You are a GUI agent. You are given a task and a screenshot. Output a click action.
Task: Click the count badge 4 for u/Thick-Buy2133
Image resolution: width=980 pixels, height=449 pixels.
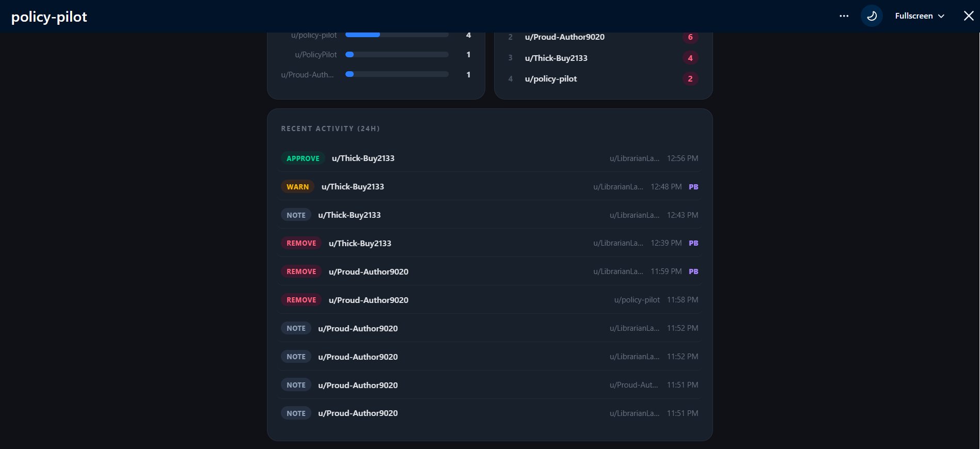(690, 58)
